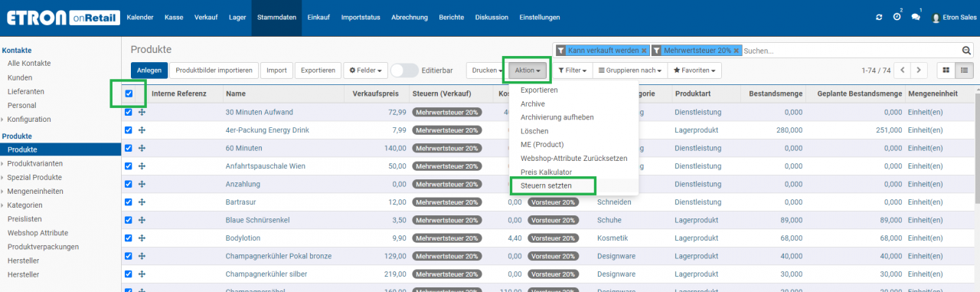The width and height of the screenshot is (980, 292).
Task: Click drag handle of Anzahlung row
Action: (142, 184)
